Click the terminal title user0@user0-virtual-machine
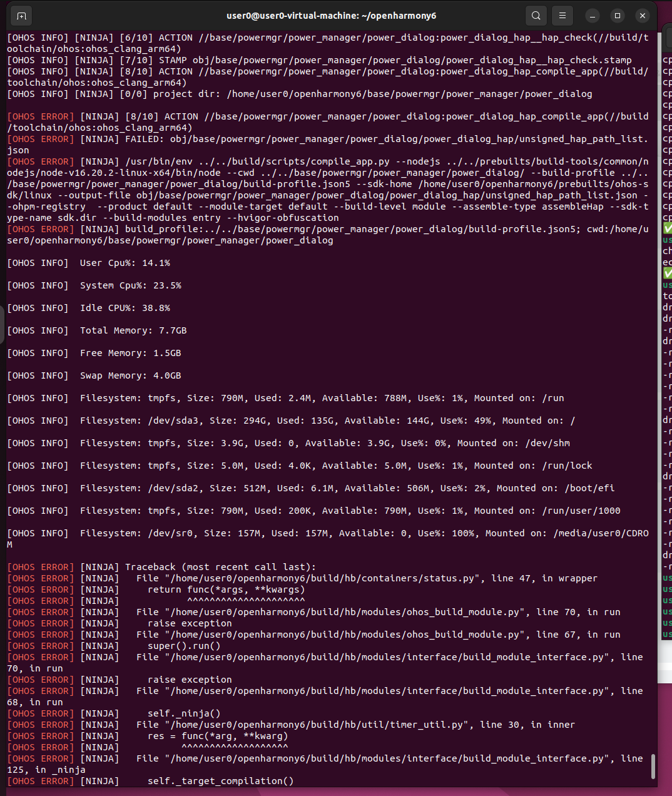The height and width of the screenshot is (796, 672). click(x=331, y=16)
